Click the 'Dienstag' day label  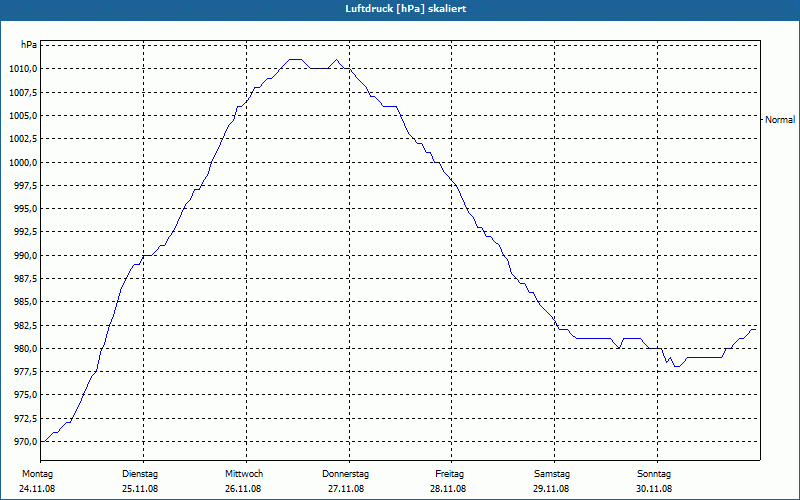click(140, 474)
